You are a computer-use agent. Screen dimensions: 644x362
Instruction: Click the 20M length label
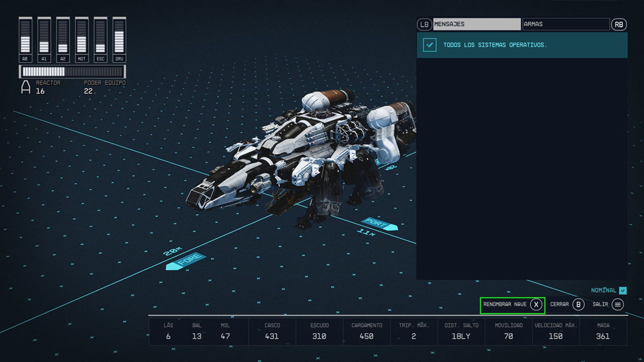(x=172, y=251)
